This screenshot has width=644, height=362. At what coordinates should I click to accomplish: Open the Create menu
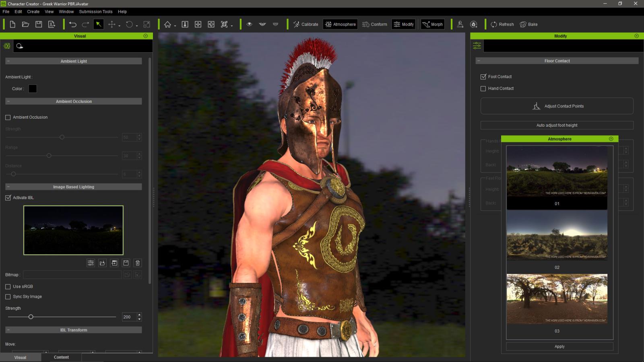click(33, 12)
